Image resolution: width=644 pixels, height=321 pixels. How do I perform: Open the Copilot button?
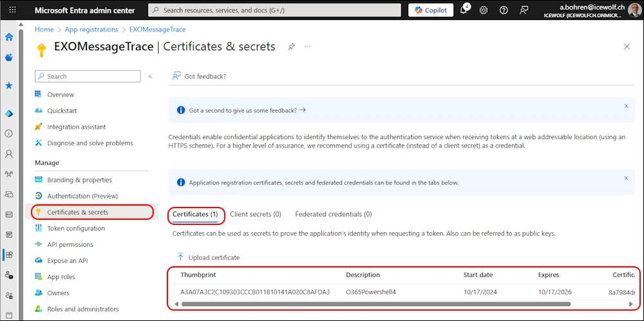[431, 10]
